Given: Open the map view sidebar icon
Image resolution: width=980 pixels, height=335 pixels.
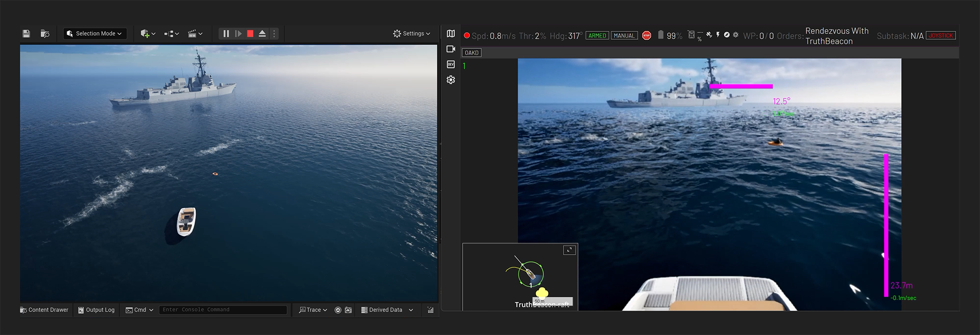Looking at the screenshot, I should tap(451, 34).
